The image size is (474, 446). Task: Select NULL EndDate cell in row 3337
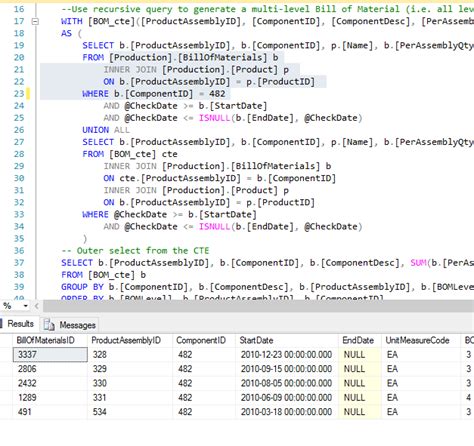(360, 354)
